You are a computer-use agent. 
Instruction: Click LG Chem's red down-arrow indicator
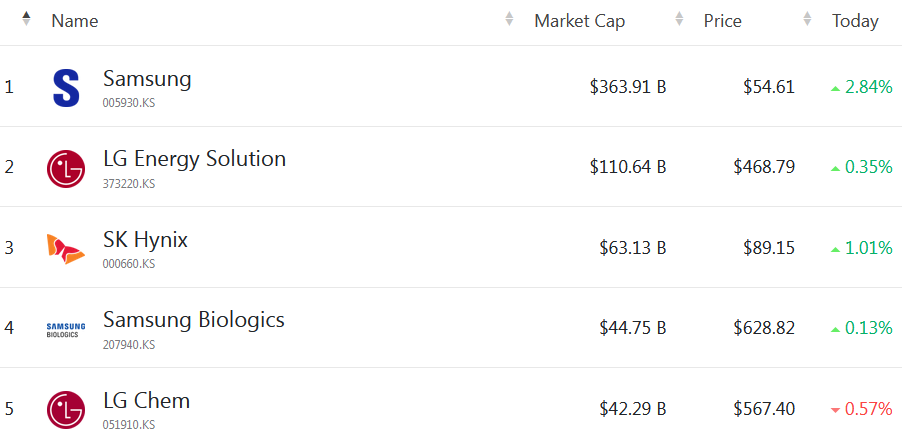coord(835,410)
